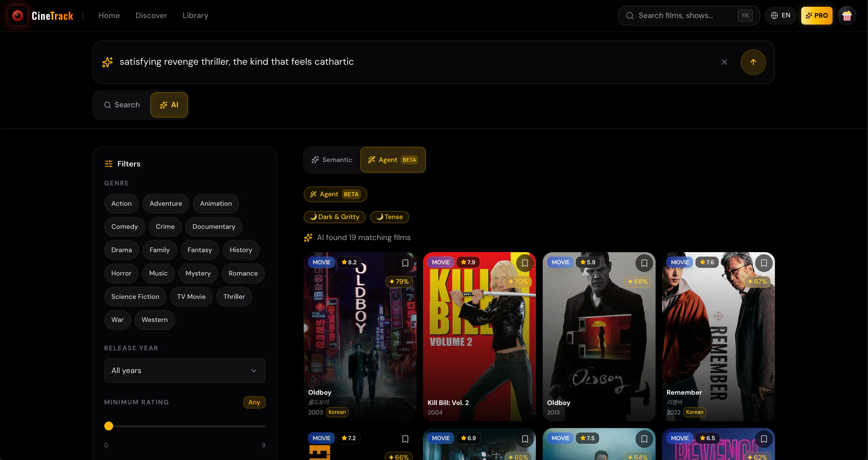Screen dimensions: 868x460
Task: Open the Discover nav item
Action: (x=151, y=15)
